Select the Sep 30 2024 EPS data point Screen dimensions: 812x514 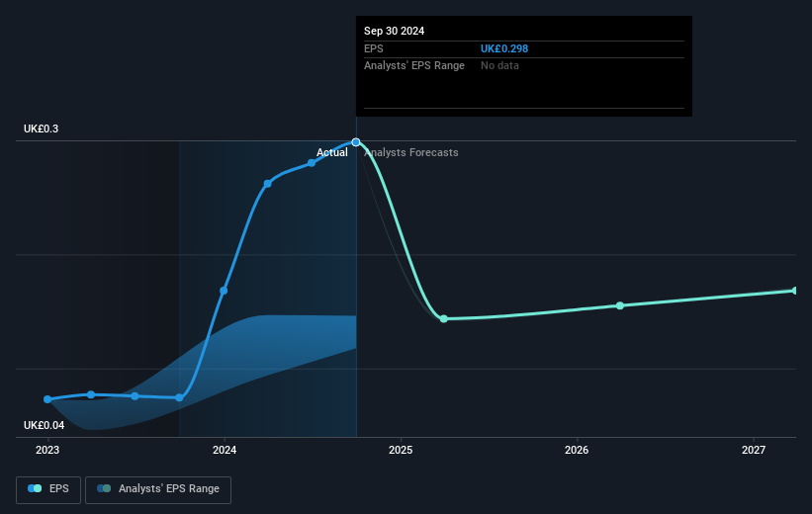click(x=356, y=141)
